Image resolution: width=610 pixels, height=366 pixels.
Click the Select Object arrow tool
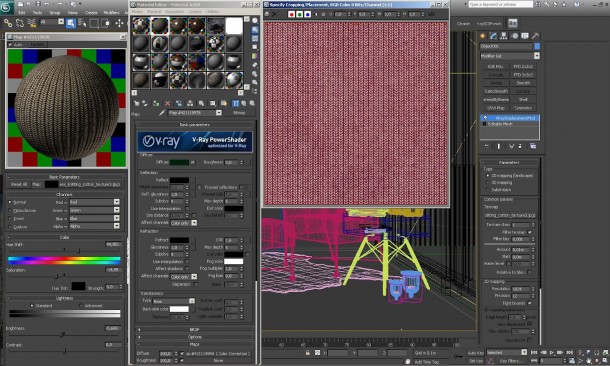click(x=71, y=23)
